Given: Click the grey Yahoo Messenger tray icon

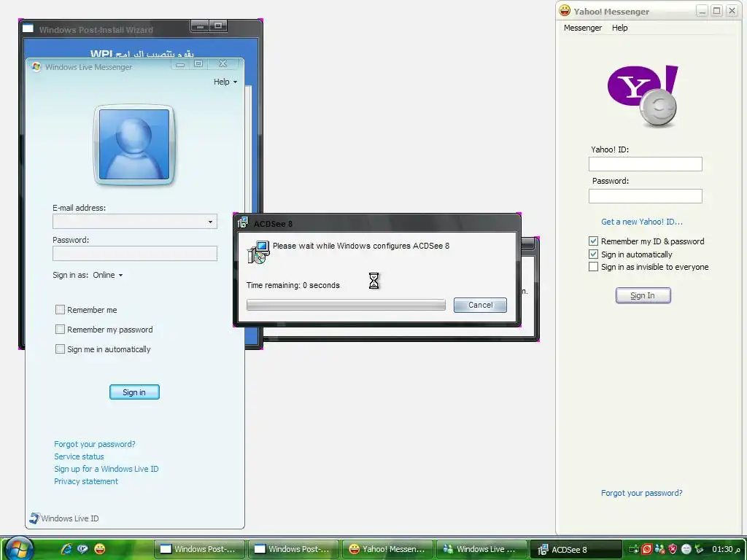Looking at the screenshot, I should click(686, 549).
